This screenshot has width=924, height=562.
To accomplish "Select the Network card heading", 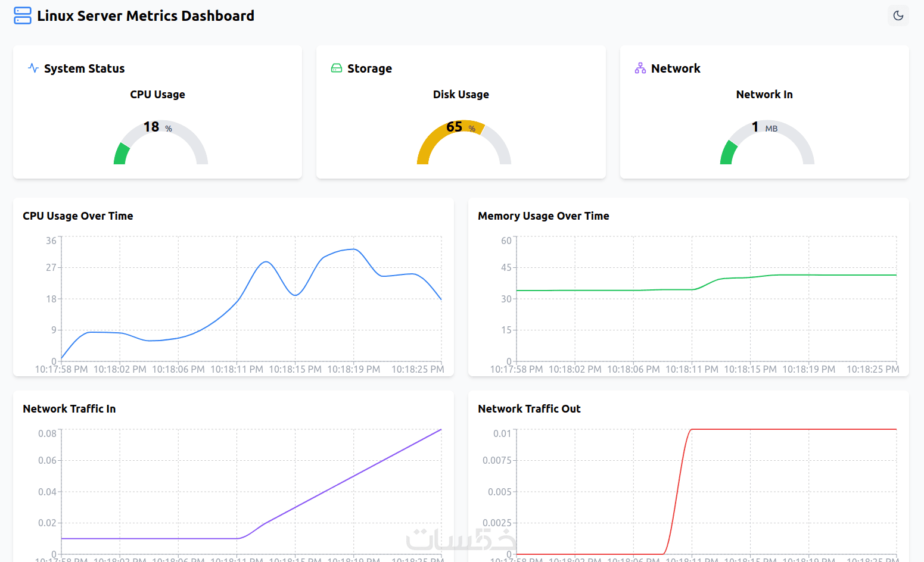I will [676, 68].
